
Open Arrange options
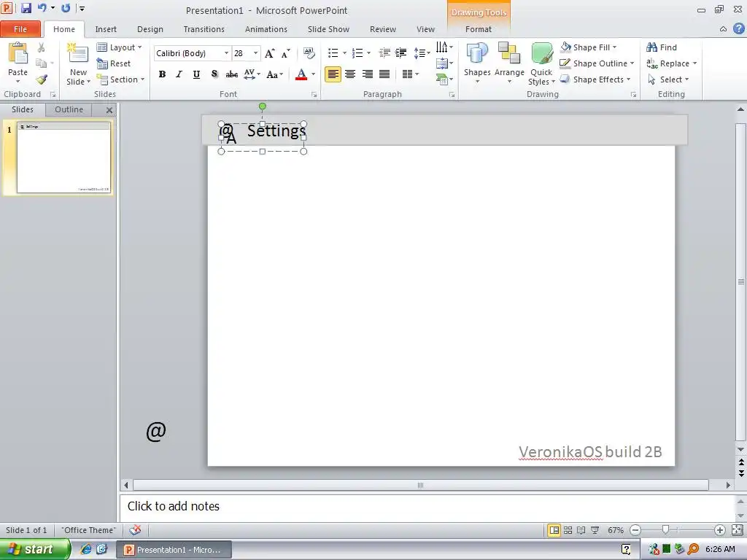[509, 63]
